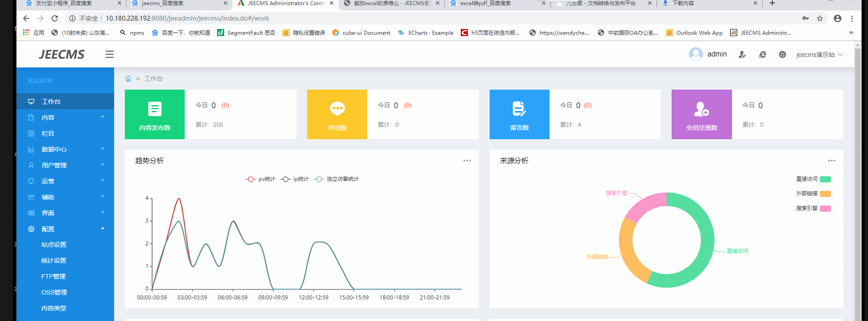The height and width of the screenshot is (321, 868).
Task: Click the green 直接访问 legend swatch
Action: pyautogui.click(x=825, y=179)
